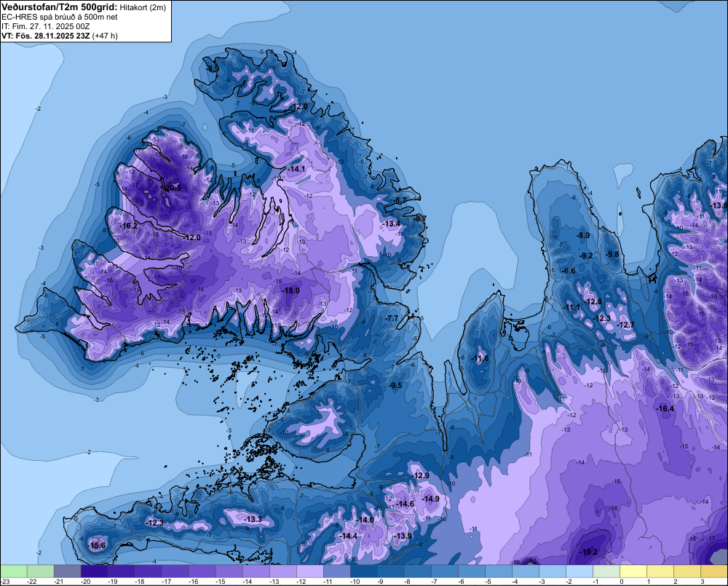
Task: Click the legend label -2
Action: coord(569,582)
